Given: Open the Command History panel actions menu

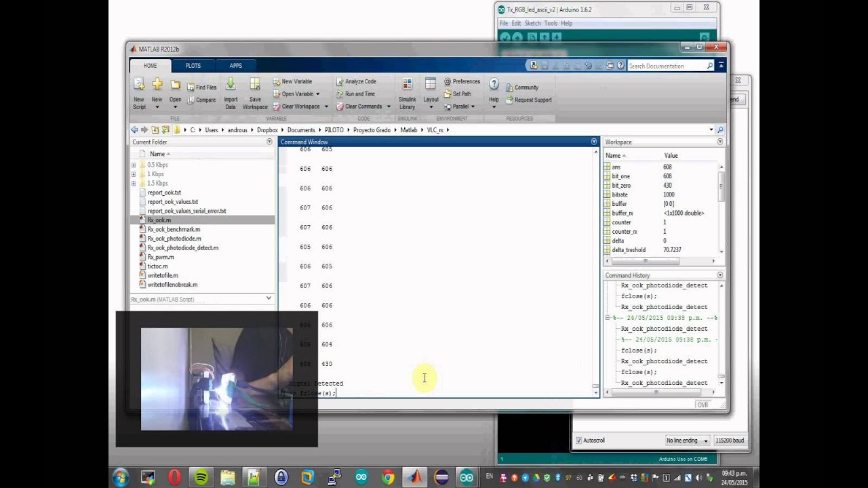Looking at the screenshot, I should click(x=720, y=275).
